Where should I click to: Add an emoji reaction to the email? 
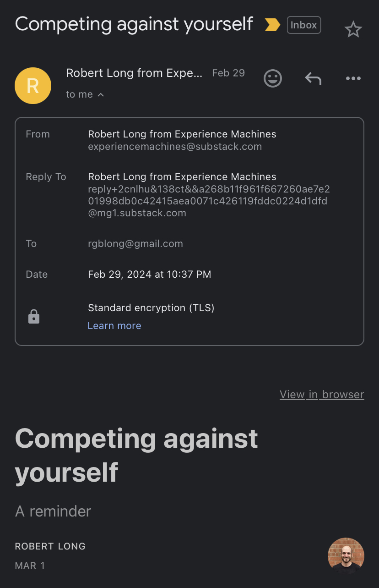pos(273,78)
